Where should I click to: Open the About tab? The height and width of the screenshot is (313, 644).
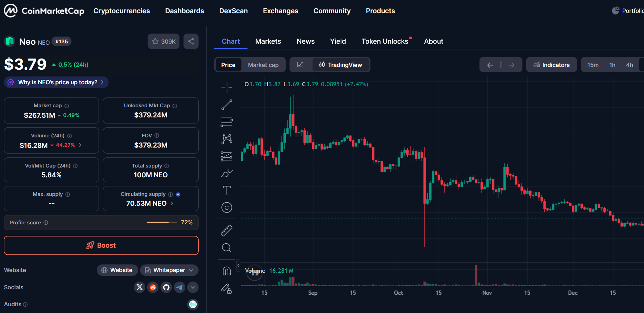click(x=433, y=41)
